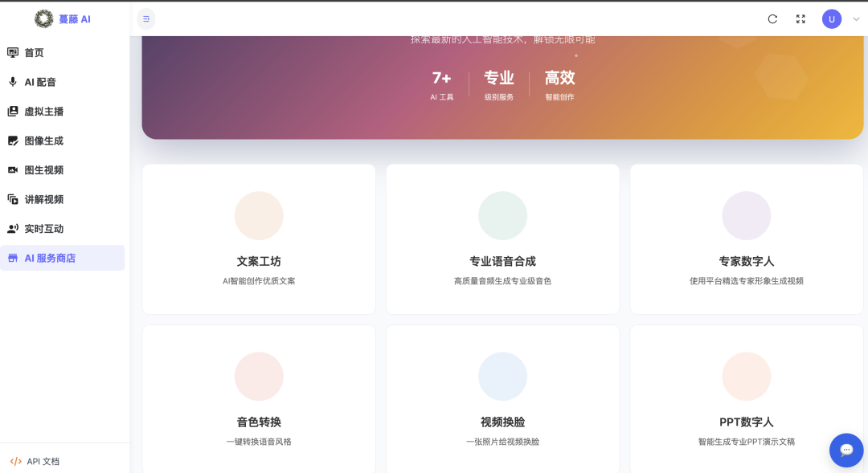Click the 专业 级别服务 stat
The image size is (868, 473).
point(499,85)
